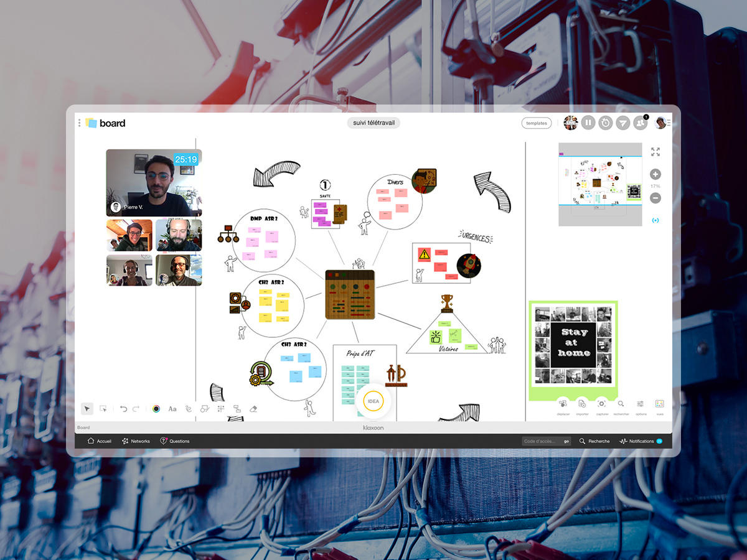Open the Live video participants icon
Viewport: 747px width, 560px height.
(x=570, y=123)
